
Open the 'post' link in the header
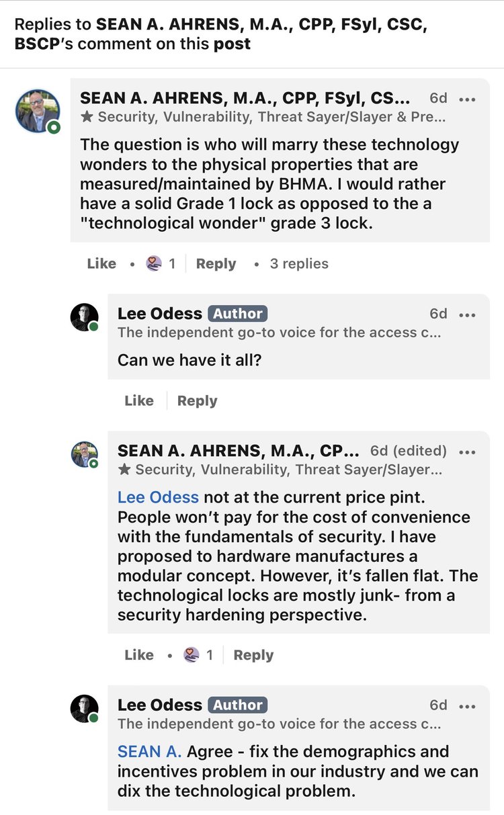[232, 44]
